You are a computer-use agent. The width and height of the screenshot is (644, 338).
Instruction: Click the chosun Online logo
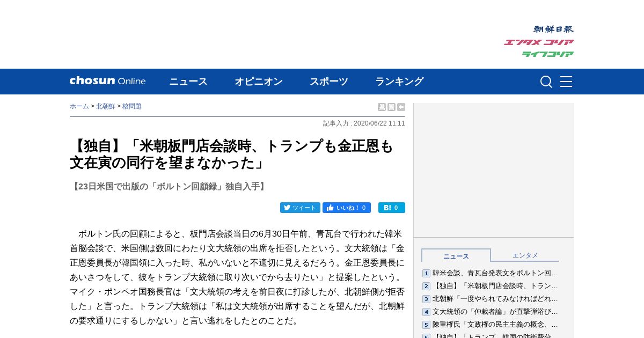[x=107, y=81]
